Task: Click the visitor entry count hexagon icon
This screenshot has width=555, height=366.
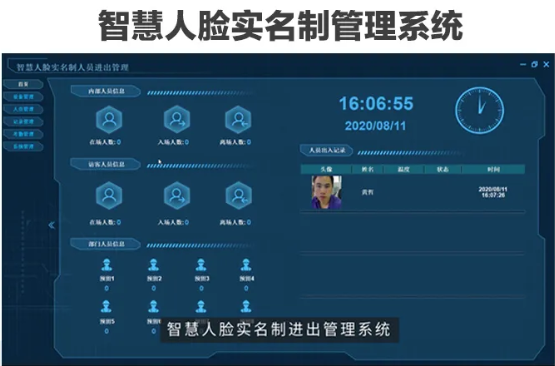Action: pos(177,195)
